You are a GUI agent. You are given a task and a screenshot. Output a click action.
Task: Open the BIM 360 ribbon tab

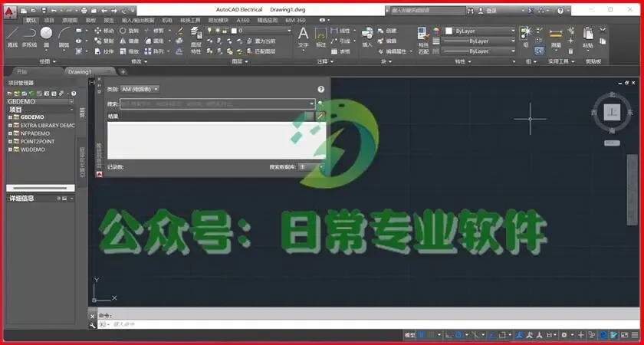point(295,20)
